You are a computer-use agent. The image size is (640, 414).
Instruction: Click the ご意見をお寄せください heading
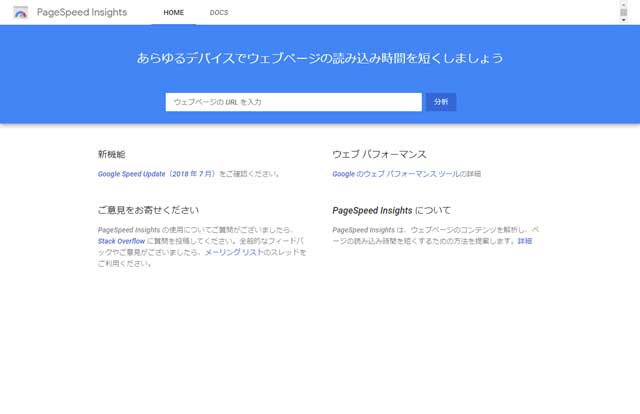(148, 210)
